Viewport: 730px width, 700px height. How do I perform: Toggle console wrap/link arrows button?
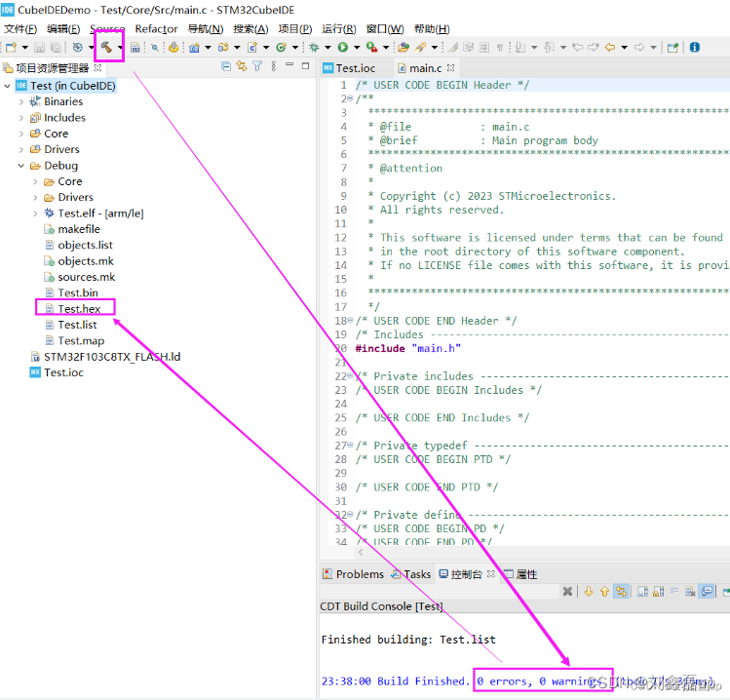click(621, 591)
